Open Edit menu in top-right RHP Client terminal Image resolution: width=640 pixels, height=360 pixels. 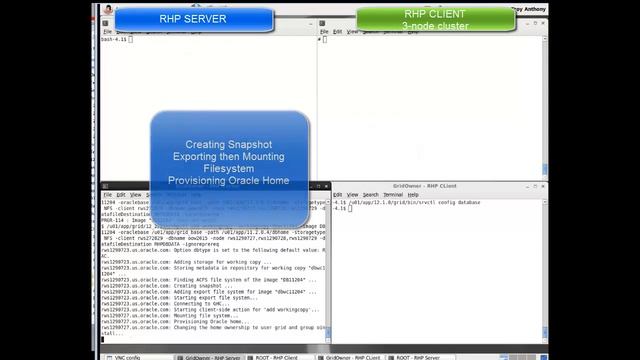point(337,31)
